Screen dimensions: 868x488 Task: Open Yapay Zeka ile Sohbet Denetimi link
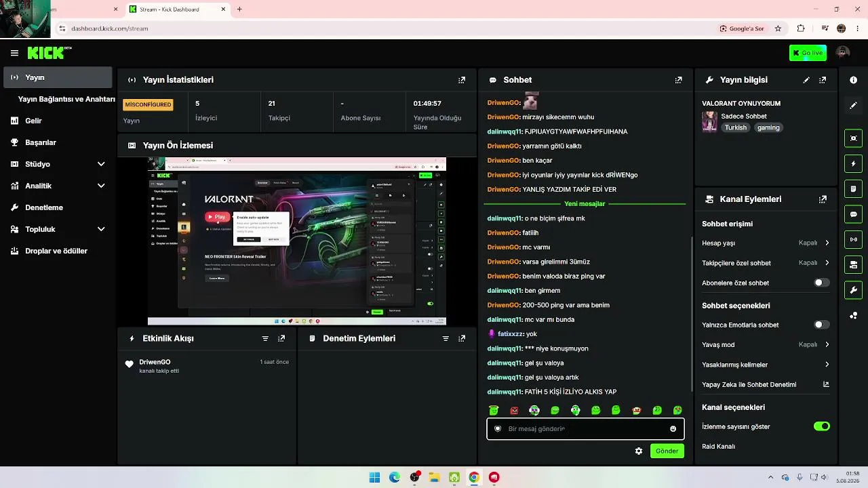pyautogui.click(x=766, y=384)
